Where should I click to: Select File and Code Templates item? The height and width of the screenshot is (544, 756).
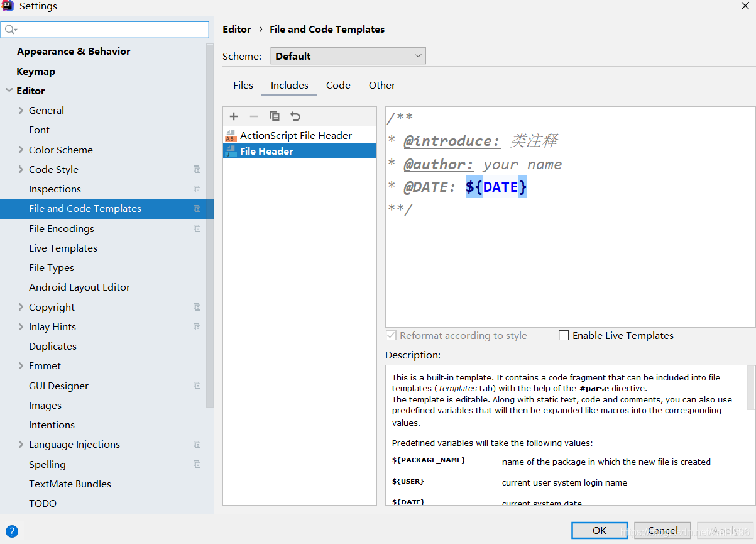pos(107,209)
